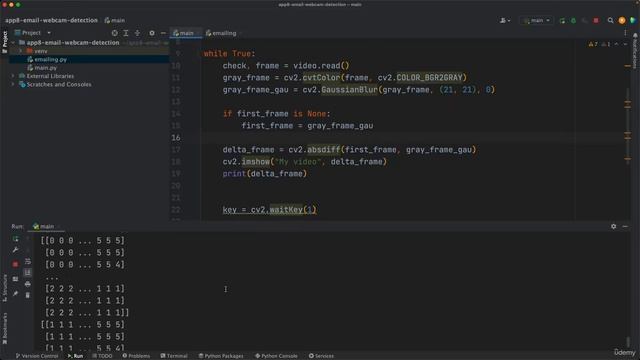The width and height of the screenshot is (640, 360).
Task: Open the user account icon dropdown
Action: (x=505, y=20)
